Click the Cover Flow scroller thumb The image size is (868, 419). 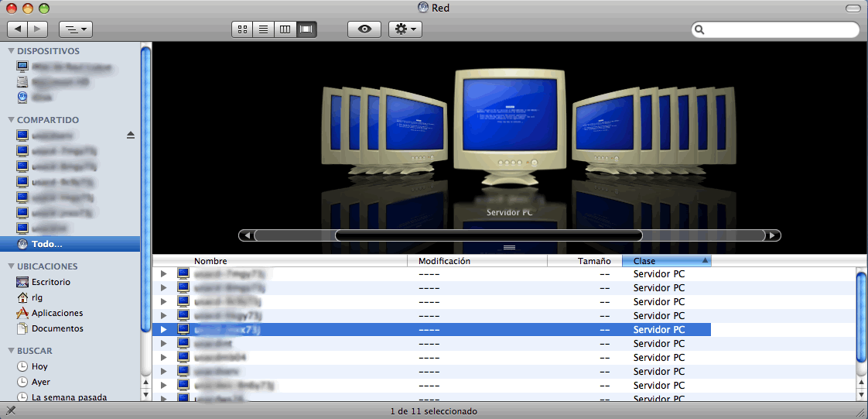coord(489,235)
